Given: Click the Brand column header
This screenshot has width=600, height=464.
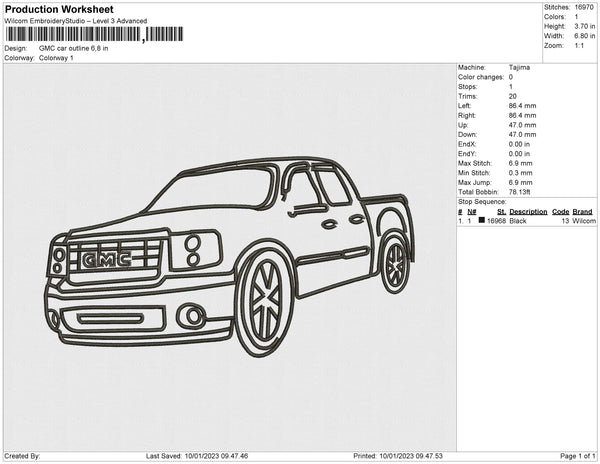Looking at the screenshot, I should (582, 212).
